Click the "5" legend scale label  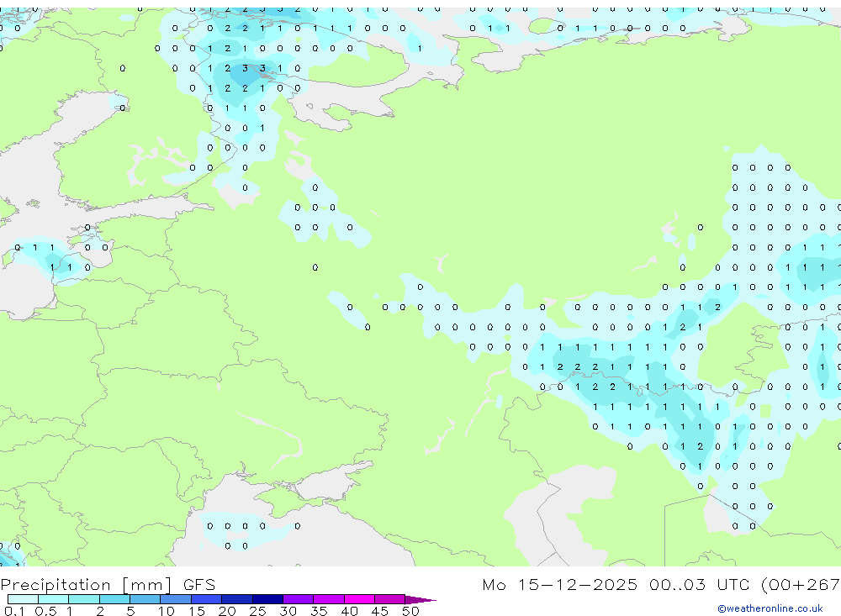tap(130, 611)
